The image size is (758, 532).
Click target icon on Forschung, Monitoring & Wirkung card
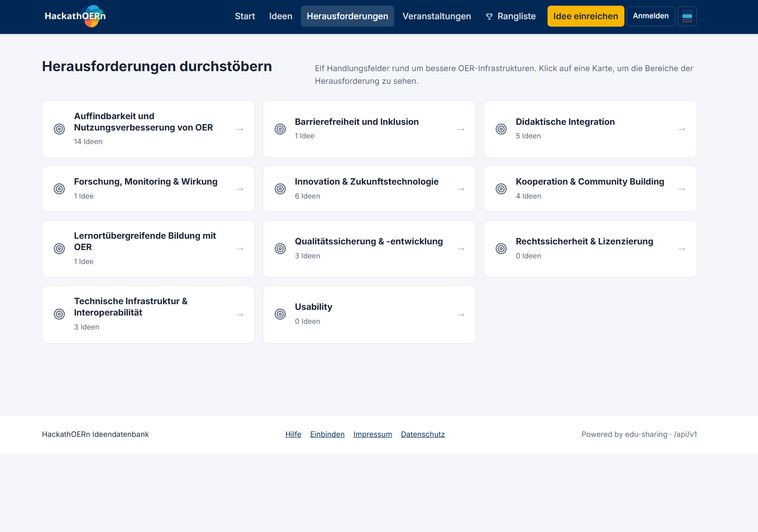click(x=59, y=189)
